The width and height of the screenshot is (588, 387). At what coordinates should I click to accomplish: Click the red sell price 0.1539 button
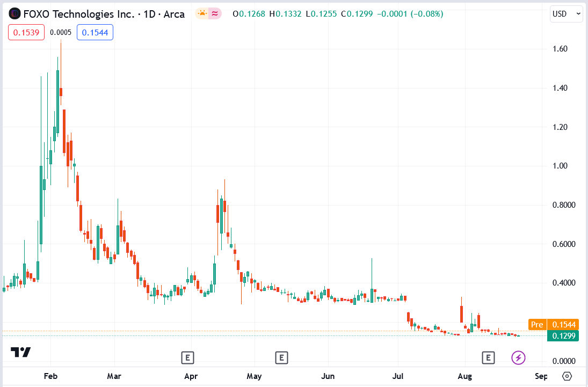(26, 32)
